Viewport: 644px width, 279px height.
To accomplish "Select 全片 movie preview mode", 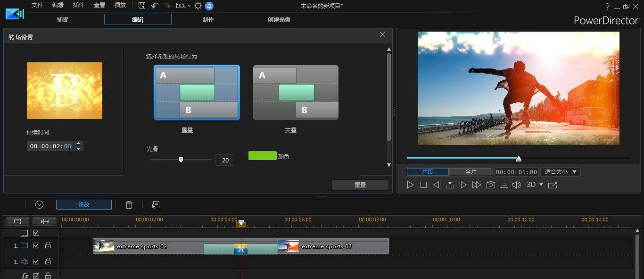I will tap(471, 172).
